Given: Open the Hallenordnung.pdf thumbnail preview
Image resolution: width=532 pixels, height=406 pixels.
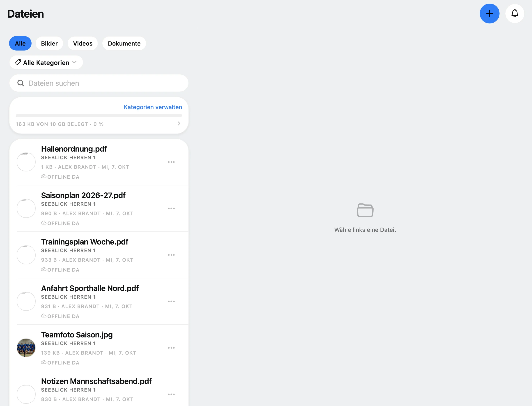Looking at the screenshot, I should (x=26, y=162).
